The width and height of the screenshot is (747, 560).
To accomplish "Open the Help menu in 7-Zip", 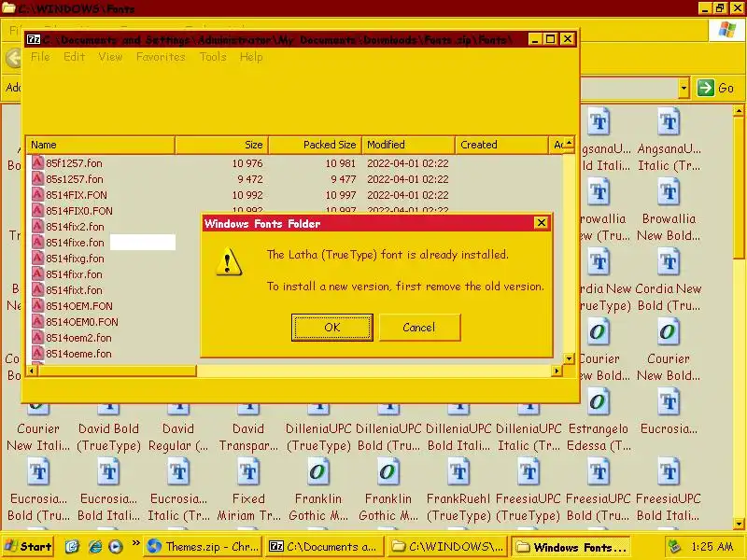I will [x=251, y=57].
